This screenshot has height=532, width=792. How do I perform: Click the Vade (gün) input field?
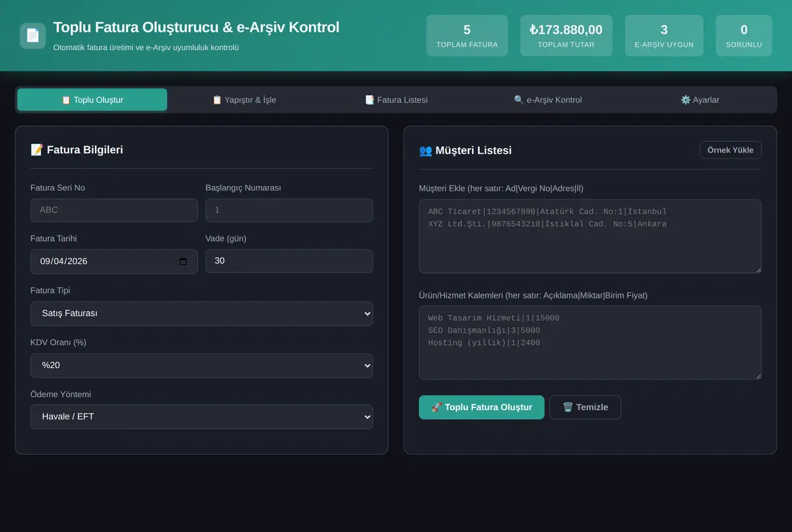[x=289, y=261]
